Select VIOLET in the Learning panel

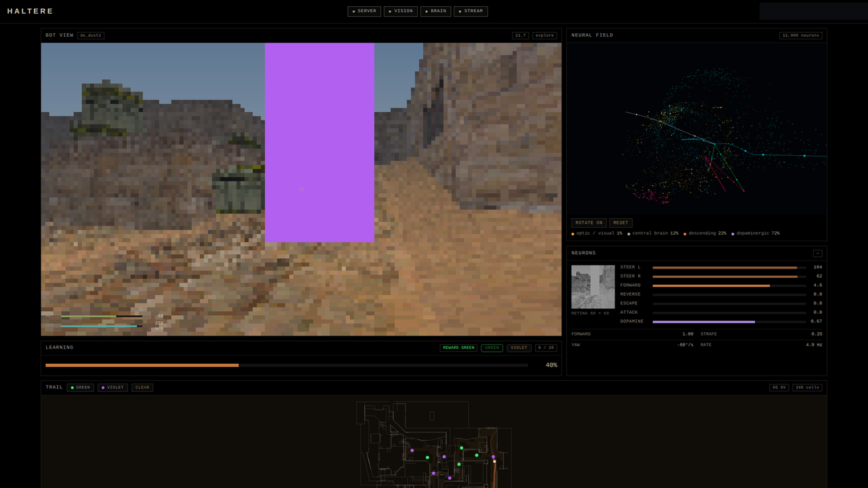click(519, 348)
